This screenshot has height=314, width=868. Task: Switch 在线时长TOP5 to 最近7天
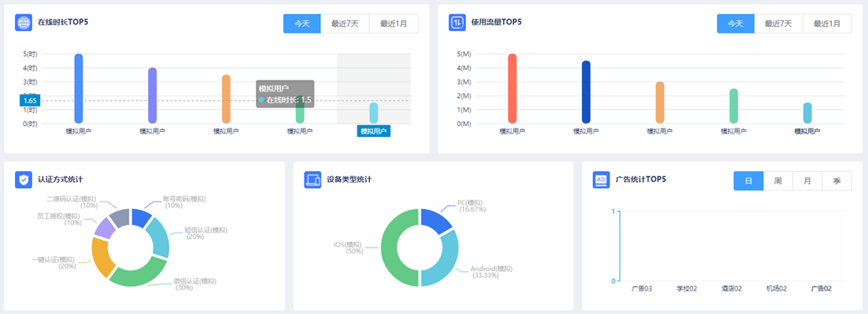point(345,24)
